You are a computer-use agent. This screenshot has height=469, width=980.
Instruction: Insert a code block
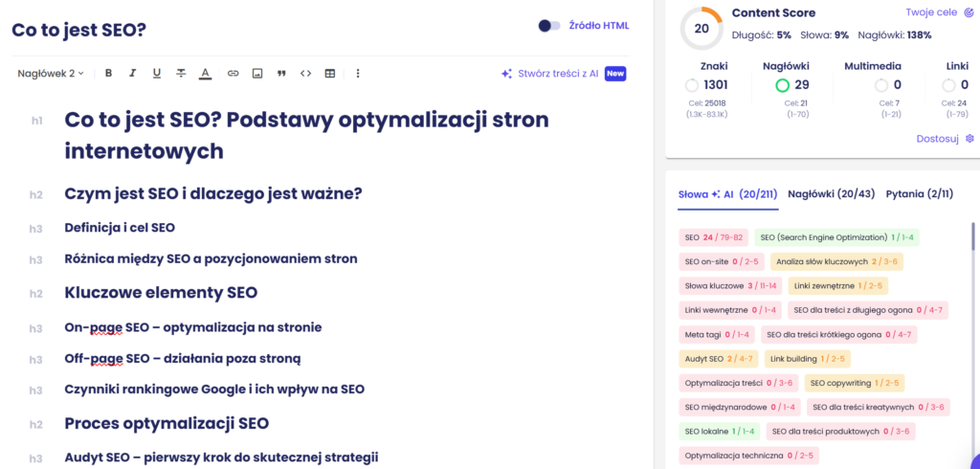[x=306, y=73]
